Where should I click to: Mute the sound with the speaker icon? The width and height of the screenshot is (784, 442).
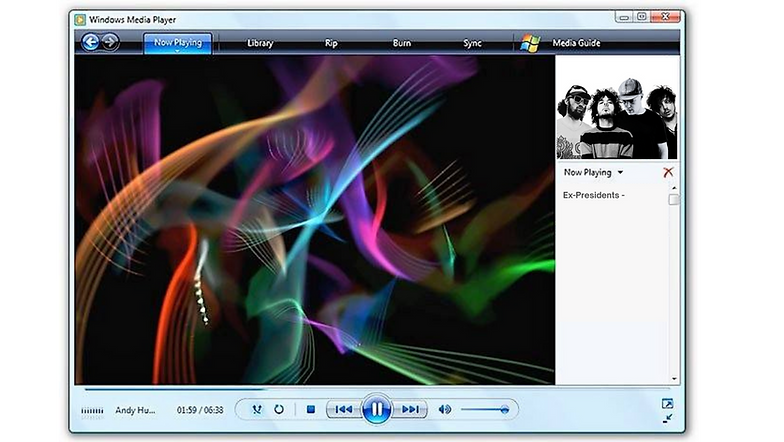[x=444, y=410]
